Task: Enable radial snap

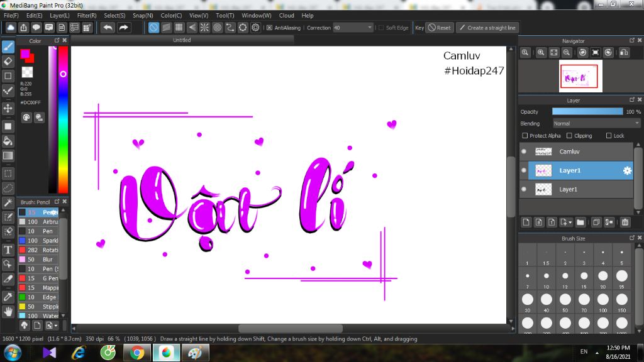Action: 204,28
